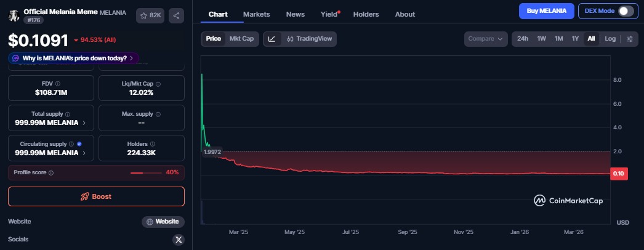
Task: Open Profile score info icon
Action: [51, 173]
